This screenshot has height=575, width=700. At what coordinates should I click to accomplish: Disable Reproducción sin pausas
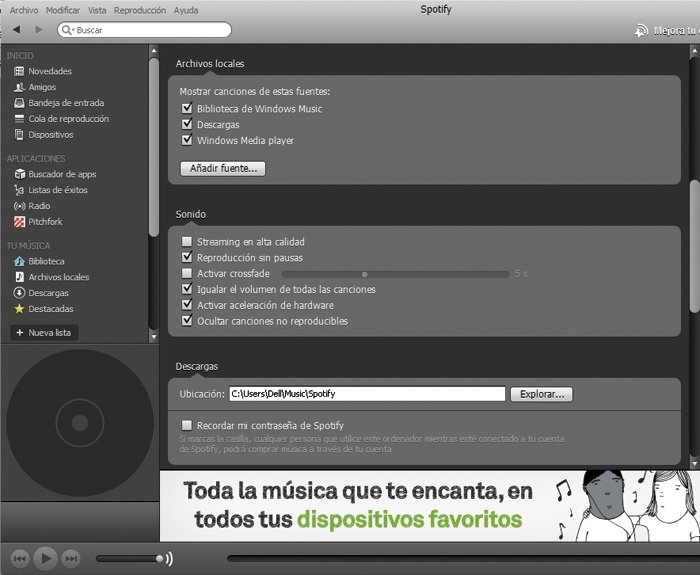click(x=187, y=257)
